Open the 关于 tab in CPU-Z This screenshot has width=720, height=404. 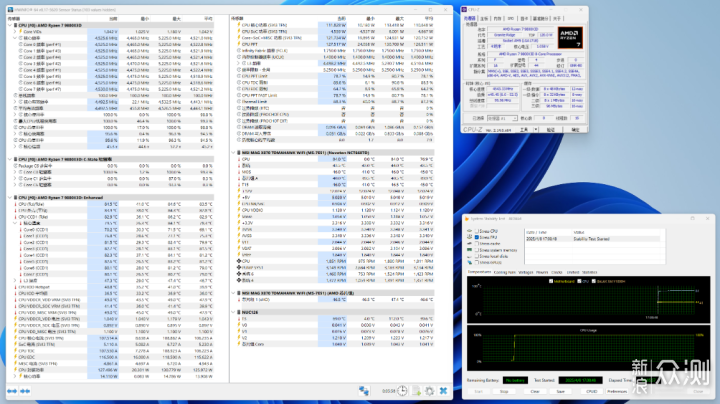coord(557,18)
